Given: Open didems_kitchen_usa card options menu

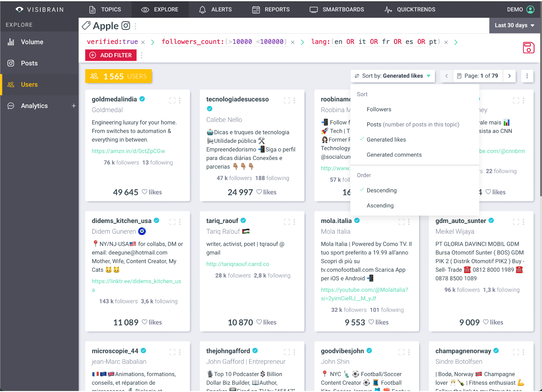Looking at the screenshot, I should coord(180,222).
